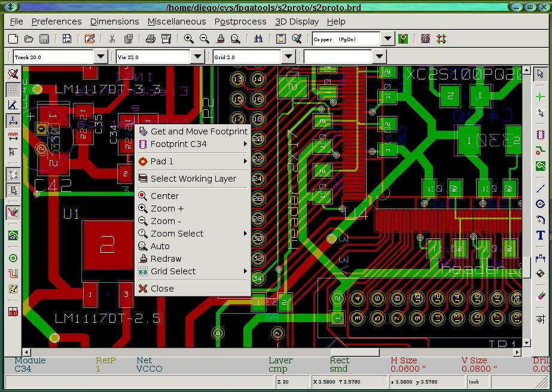
Task: Toggle millimeter units on left toolbar
Action: pyautogui.click(x=13, y=136)
